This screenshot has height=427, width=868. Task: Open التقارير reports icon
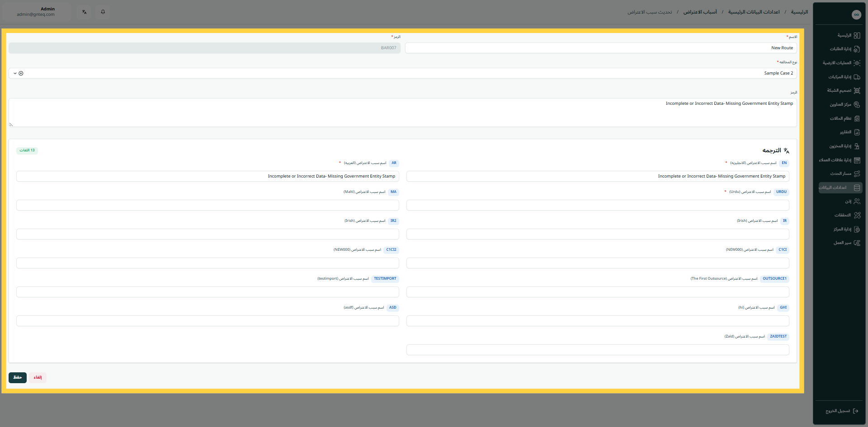[x=857, y=132]
